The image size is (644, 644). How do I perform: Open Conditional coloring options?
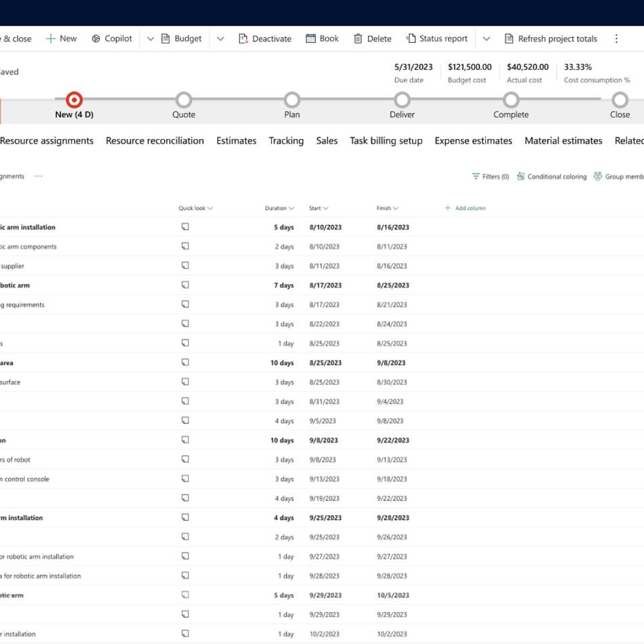[x=550, y=176]
